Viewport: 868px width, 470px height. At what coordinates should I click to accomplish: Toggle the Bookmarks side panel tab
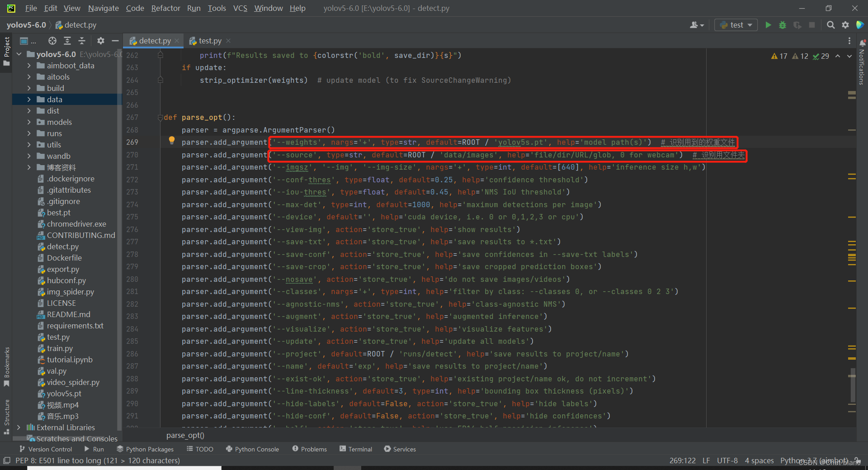6,367
